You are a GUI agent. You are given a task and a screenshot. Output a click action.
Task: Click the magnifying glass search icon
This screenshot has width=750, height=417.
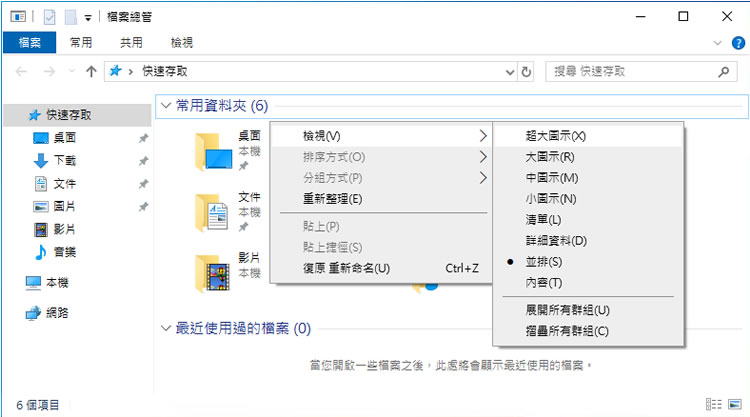pyautogui.click(x=724, y=72)
